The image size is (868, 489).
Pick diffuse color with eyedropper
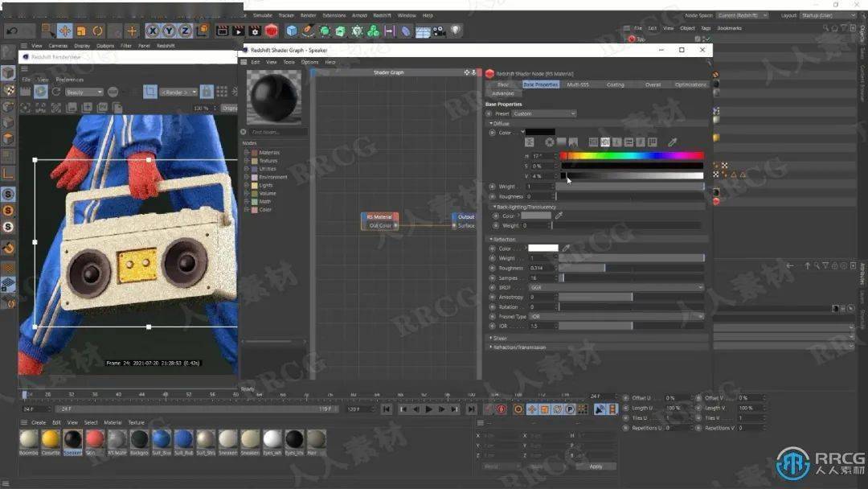pos(673,142)
